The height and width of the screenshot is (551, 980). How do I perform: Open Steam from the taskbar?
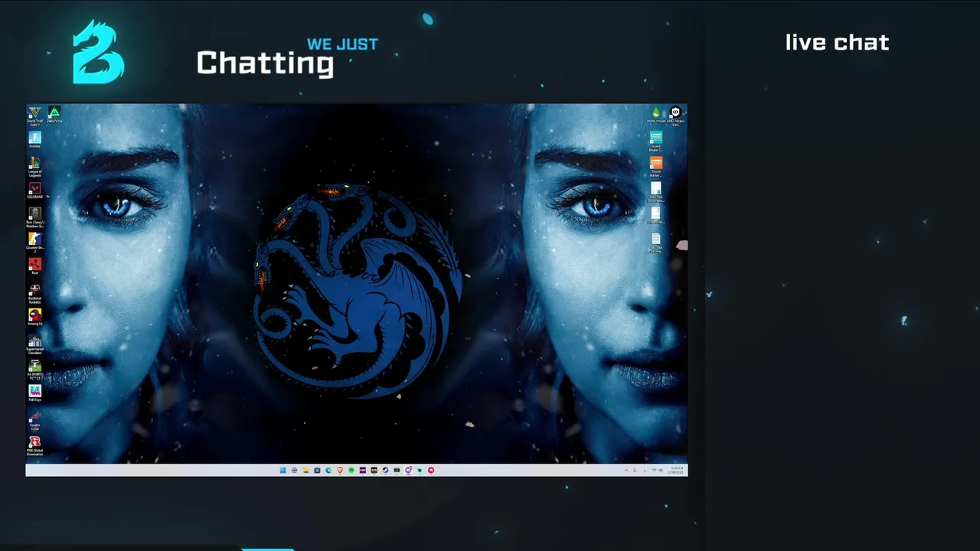(x=385, y=470)
